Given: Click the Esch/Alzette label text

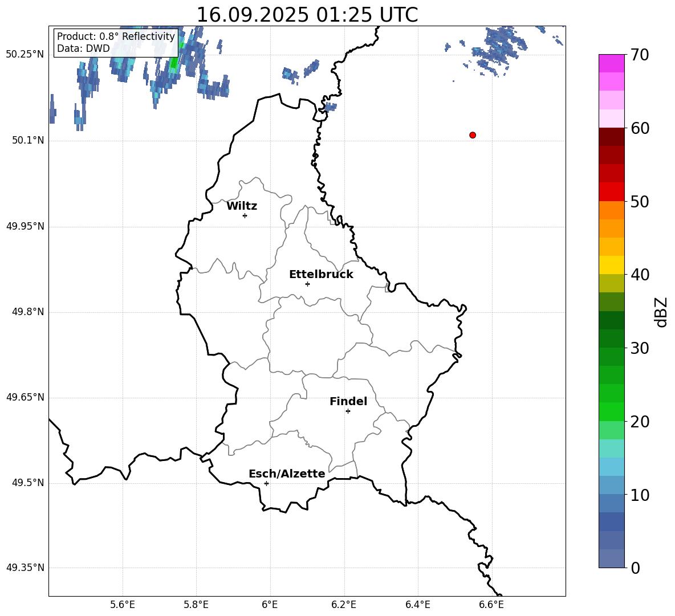Looking at the screenshot, I should [x=287, y=474].
